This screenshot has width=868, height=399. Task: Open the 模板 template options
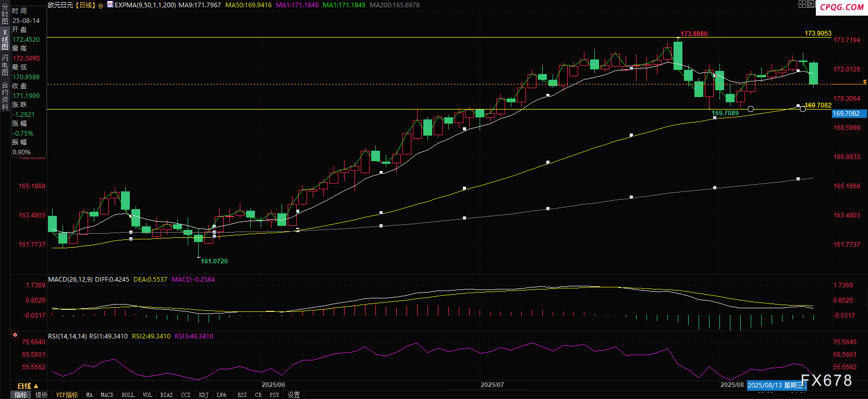tap(42, 395)
